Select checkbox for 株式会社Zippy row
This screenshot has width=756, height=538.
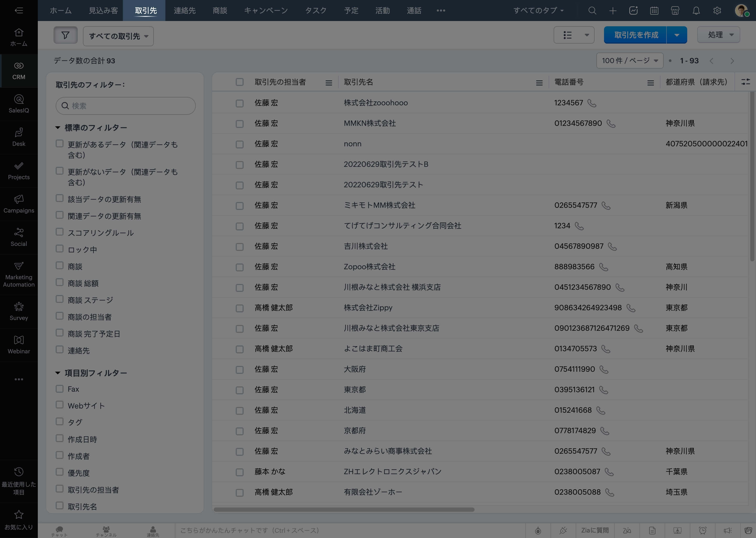pos(239,308)
